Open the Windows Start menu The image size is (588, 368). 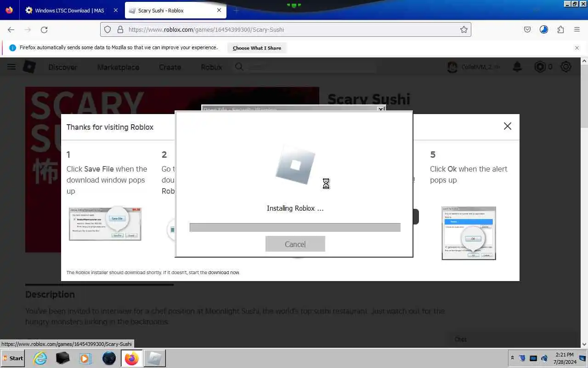pos(13,358)
